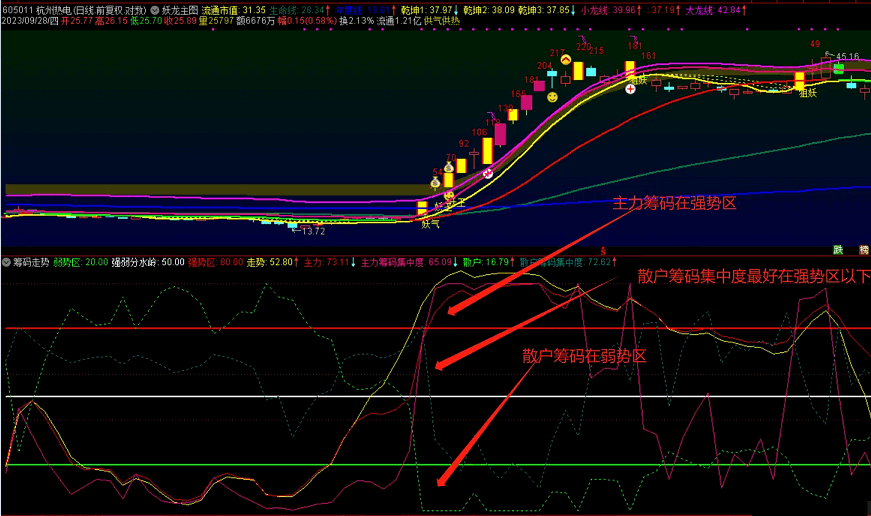Viewport: 871px width, 516px height.
Task: Click the turnover 额6676万
Action: pos(256,21)
